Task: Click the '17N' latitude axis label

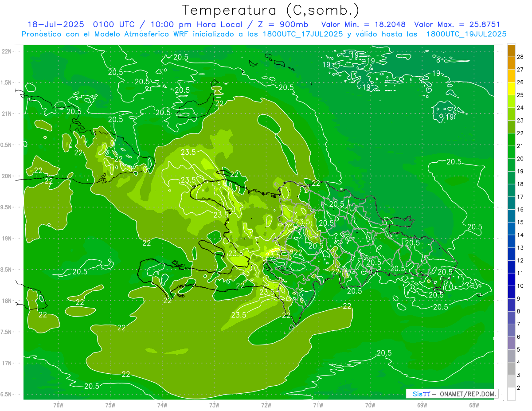Action: tap(7, 363)
